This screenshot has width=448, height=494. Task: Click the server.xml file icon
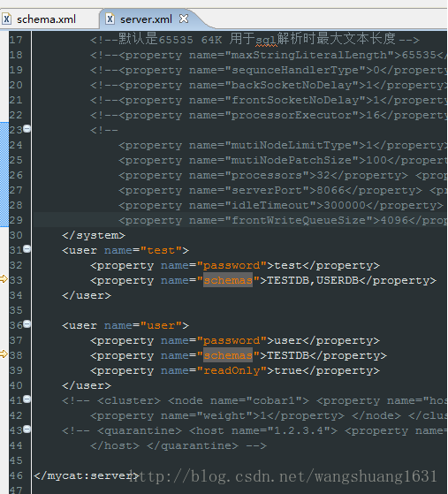point(110,19)
